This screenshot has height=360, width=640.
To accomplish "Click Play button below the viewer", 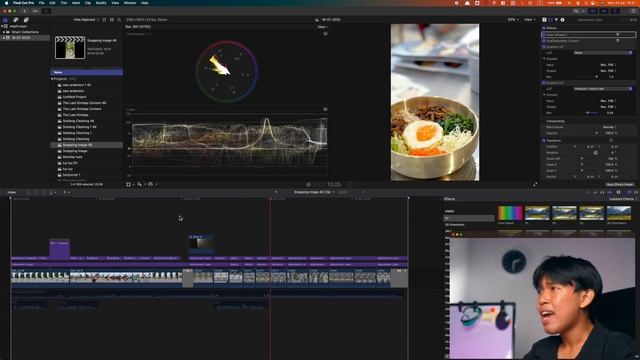I will 308,184.
